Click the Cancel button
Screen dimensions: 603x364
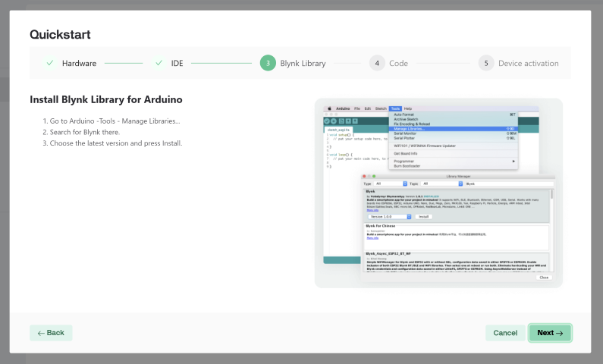click(505, 333)
